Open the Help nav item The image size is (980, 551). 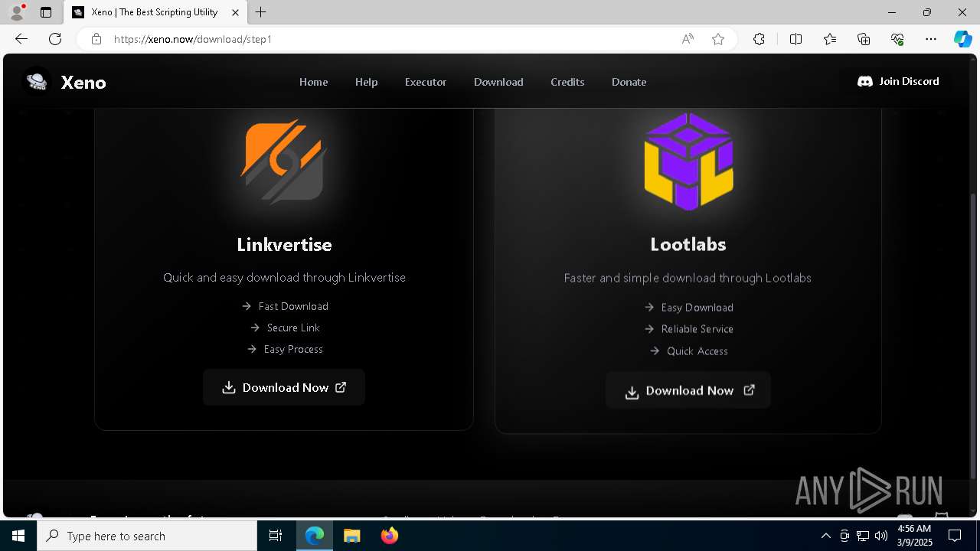coord(366,82)
